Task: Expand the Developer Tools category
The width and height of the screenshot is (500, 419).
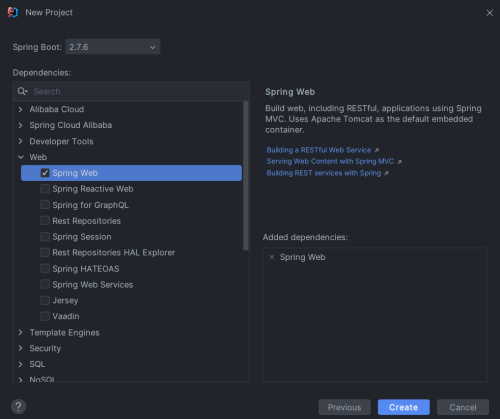Action: point(21,141)
